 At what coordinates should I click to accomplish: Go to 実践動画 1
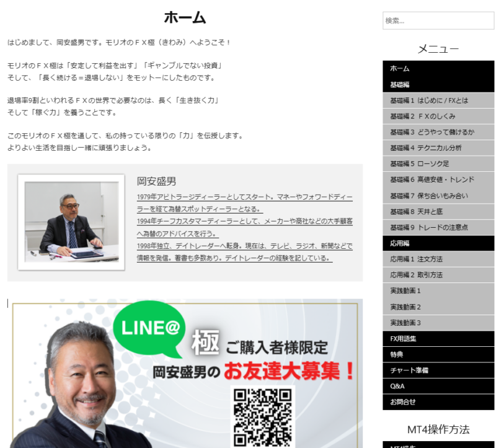pyautogui.click(x=438, y=290)
